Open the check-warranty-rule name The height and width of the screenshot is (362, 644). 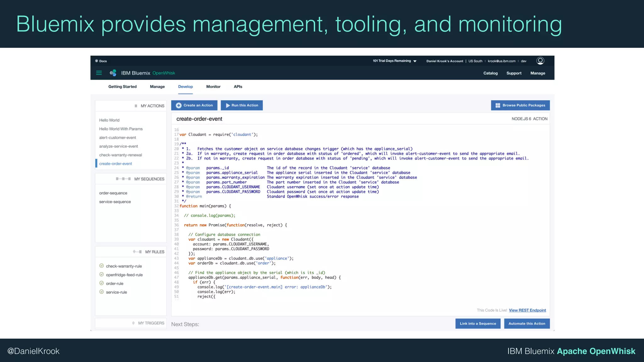tap(124, 266)
